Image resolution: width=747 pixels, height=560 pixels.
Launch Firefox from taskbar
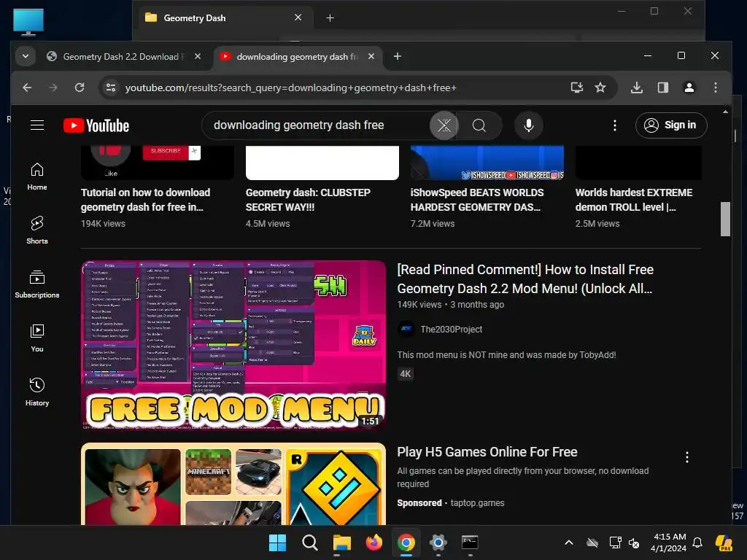pos(374,542)
